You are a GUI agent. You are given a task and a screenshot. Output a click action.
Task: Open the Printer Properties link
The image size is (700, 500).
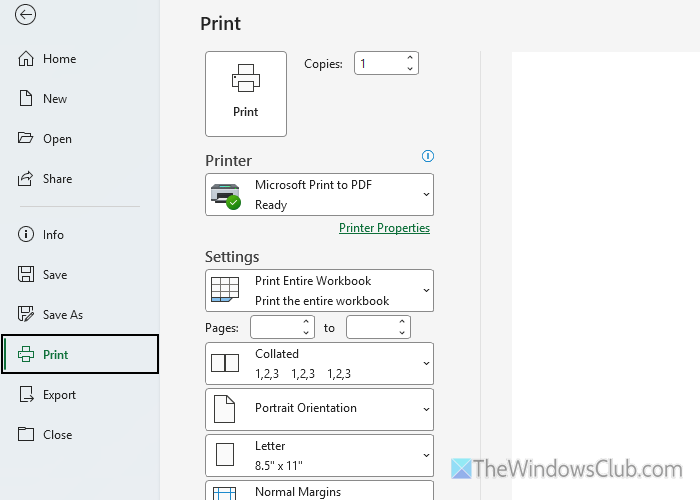click(x=384, y=228)
